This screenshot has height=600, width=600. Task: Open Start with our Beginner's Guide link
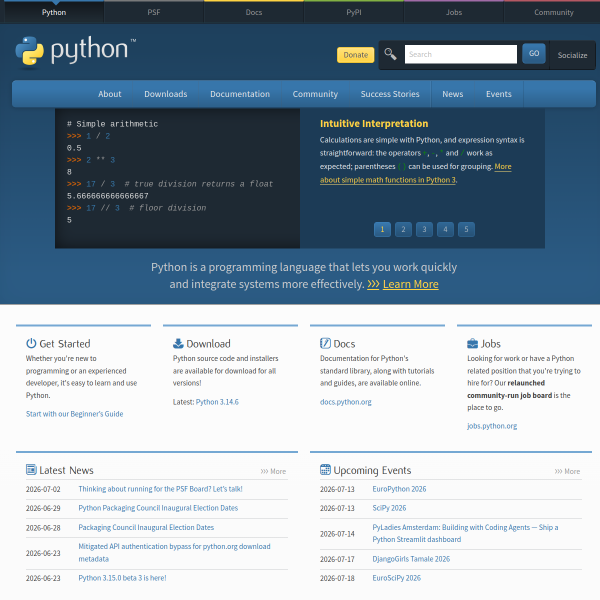[75, 414]
